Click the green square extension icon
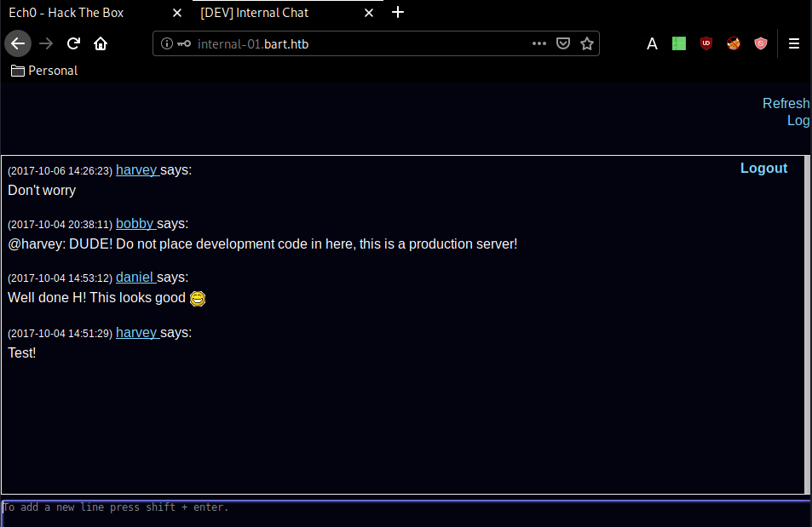The height and width of the screenshot is (527, 812). pos(679,43)
